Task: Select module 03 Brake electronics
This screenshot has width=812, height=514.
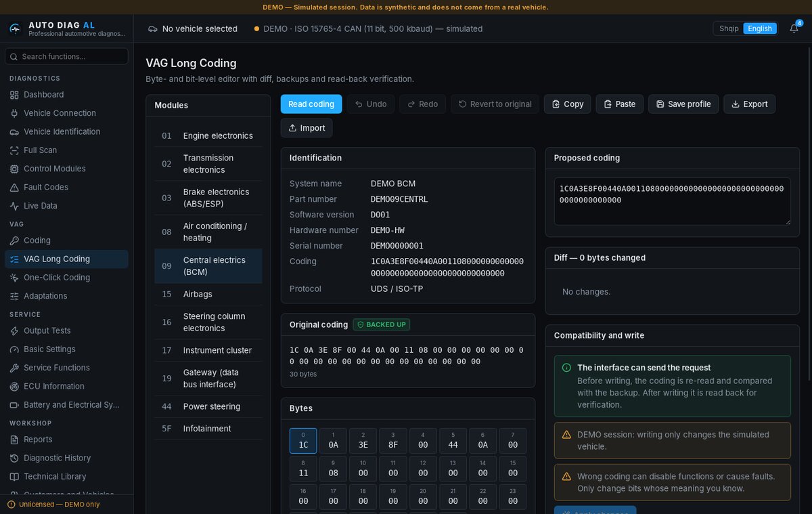Action: pyautogui.click(x=208, y=198)
